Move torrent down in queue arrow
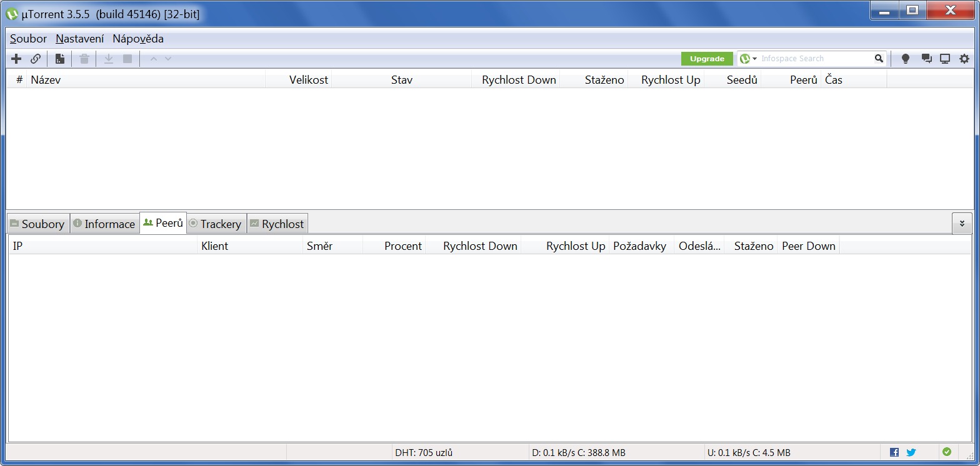 click(168, 59)
